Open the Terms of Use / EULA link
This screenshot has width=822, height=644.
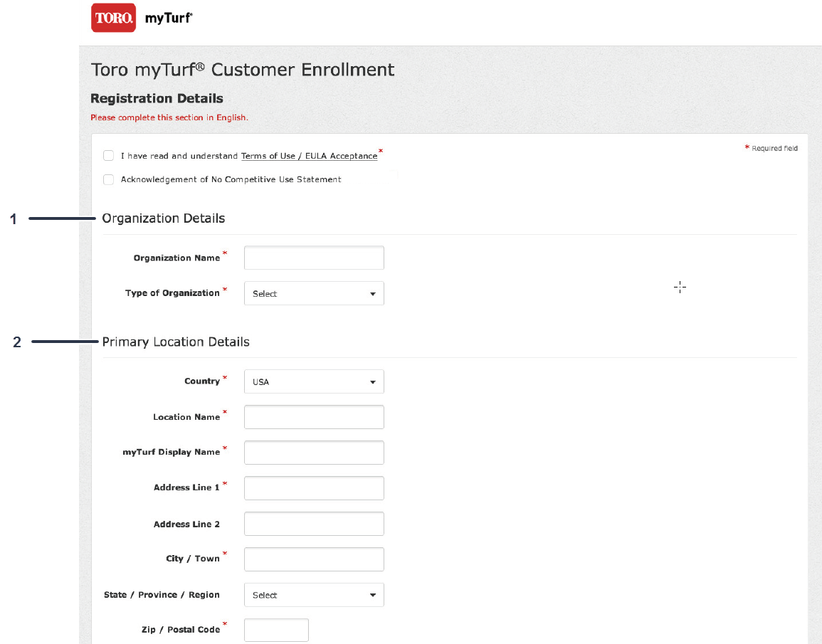coord(309,156)
